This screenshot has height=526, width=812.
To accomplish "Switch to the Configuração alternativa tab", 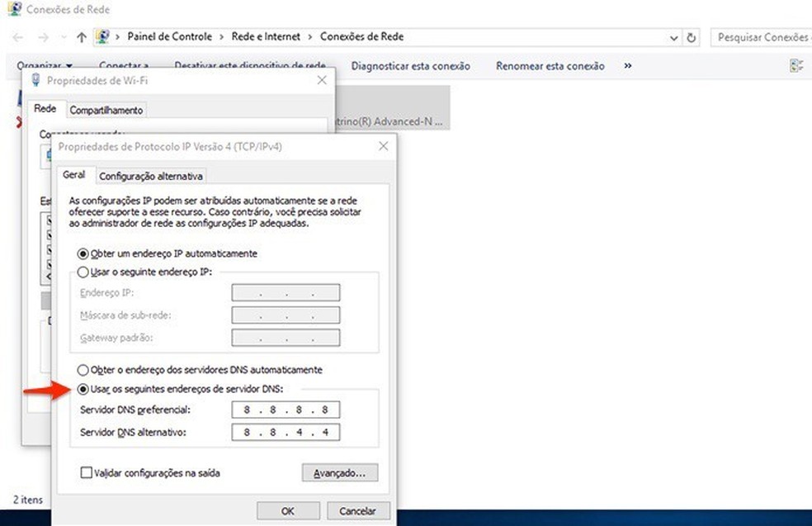I will pos(151,176).
